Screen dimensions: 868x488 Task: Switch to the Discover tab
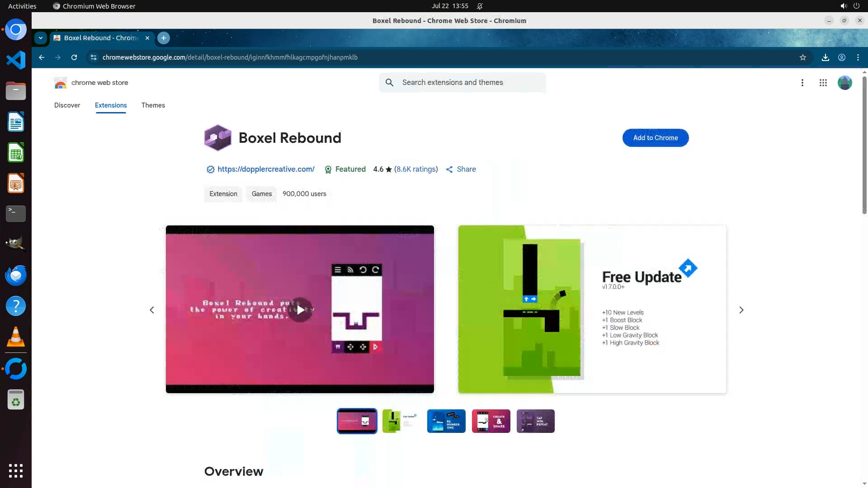(67, 105)
